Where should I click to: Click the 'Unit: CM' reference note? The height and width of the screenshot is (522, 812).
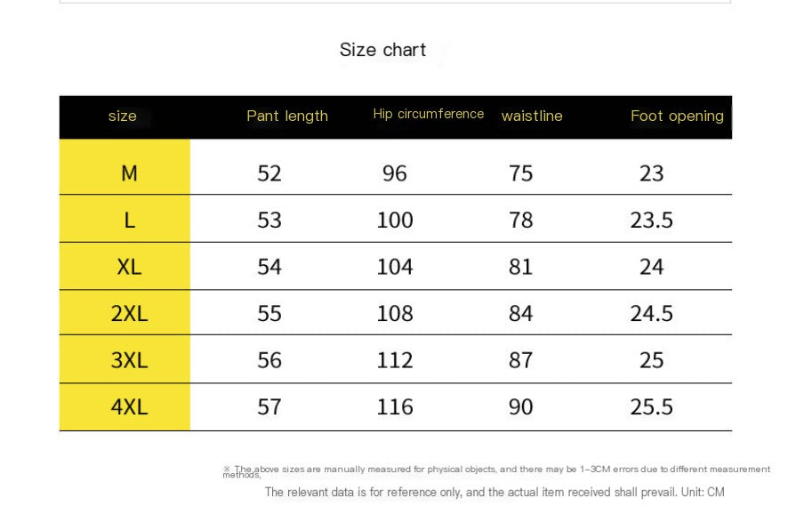[703, 492]
